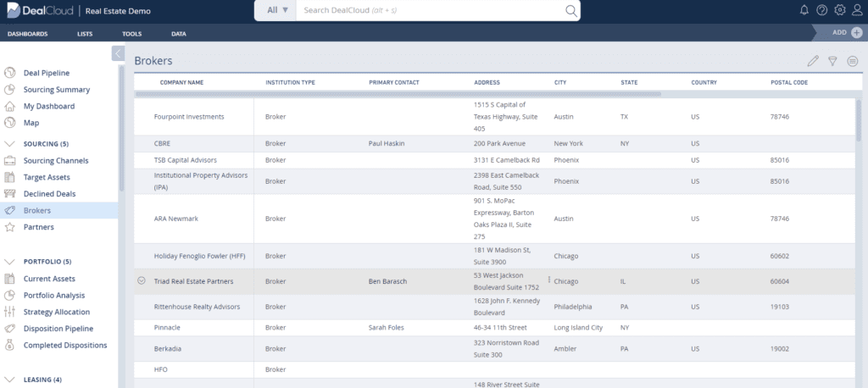Image resolution: width=868 pixels, height=388 pixels.
Task: Click the Philadelphia city cell
Action: (x=572, y=307)
